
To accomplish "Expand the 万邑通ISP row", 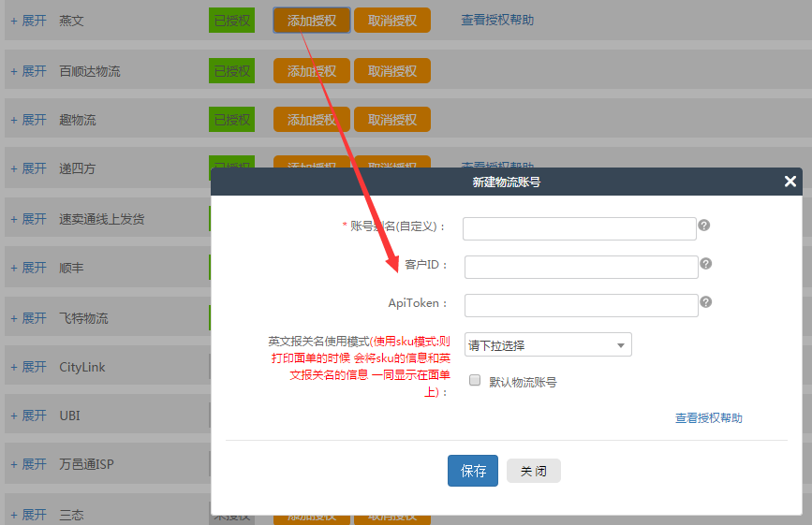I will [x=28, y=464].
